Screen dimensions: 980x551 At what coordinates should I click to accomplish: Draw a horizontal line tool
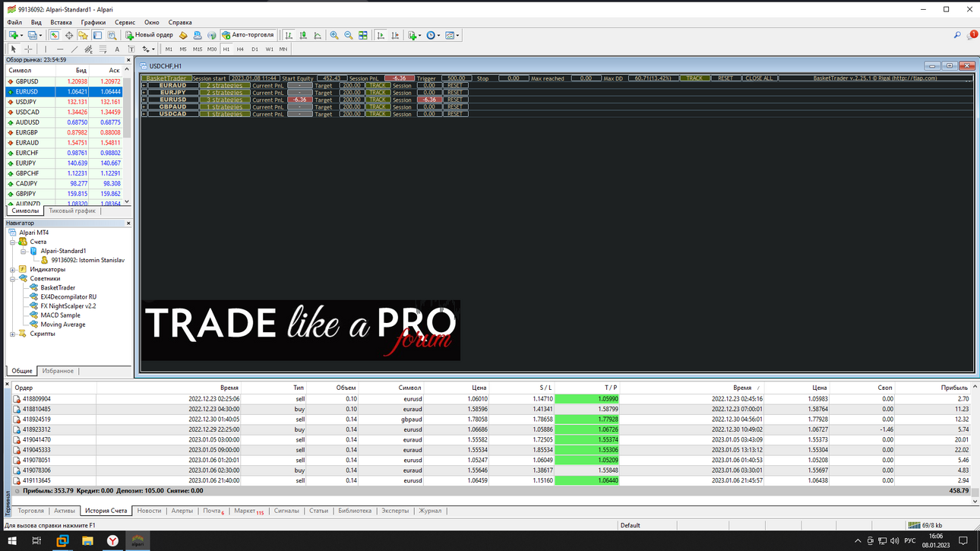click(x=60, y=49)
